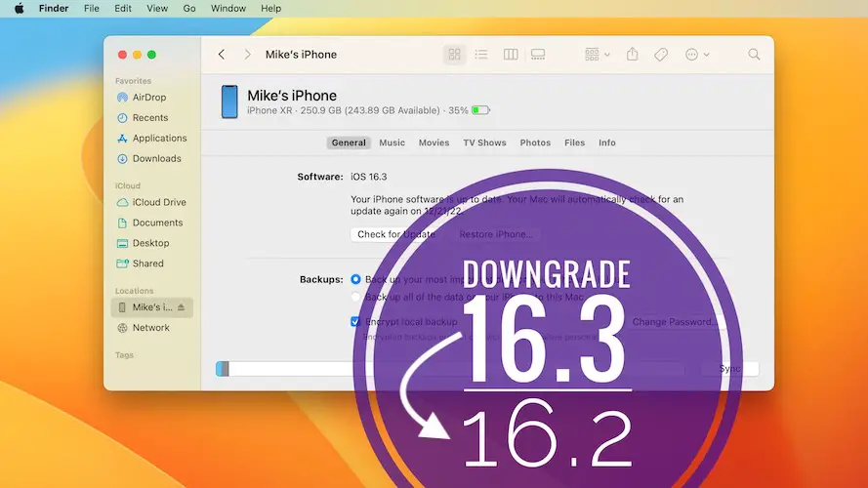Open the Photos tab
Screen dimensions: 868x488
(535, 142)
